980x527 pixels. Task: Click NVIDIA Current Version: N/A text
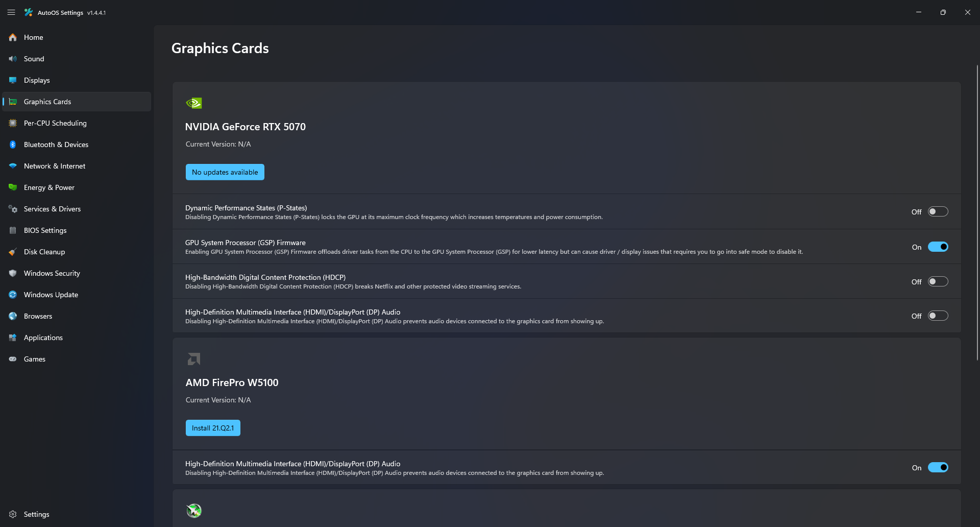point(218,144)
